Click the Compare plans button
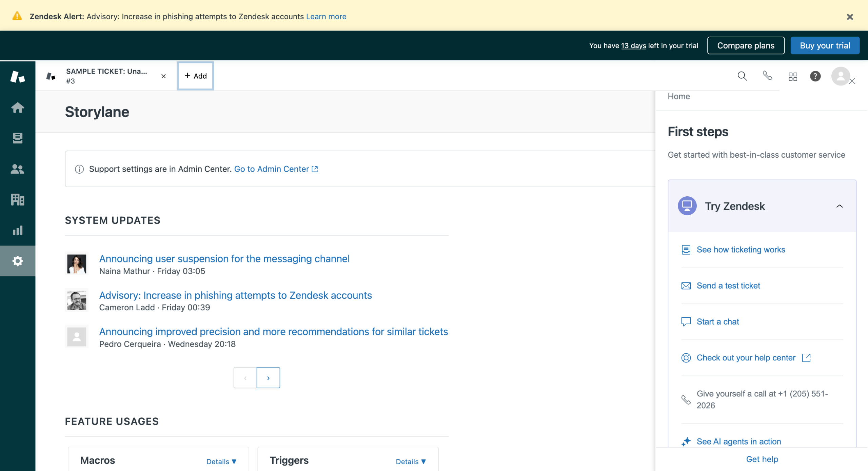 [x=746, y=45]
